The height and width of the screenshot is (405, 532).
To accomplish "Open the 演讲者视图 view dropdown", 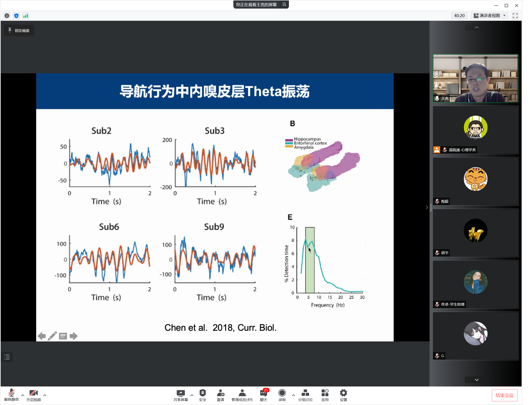I will point(489,16).
